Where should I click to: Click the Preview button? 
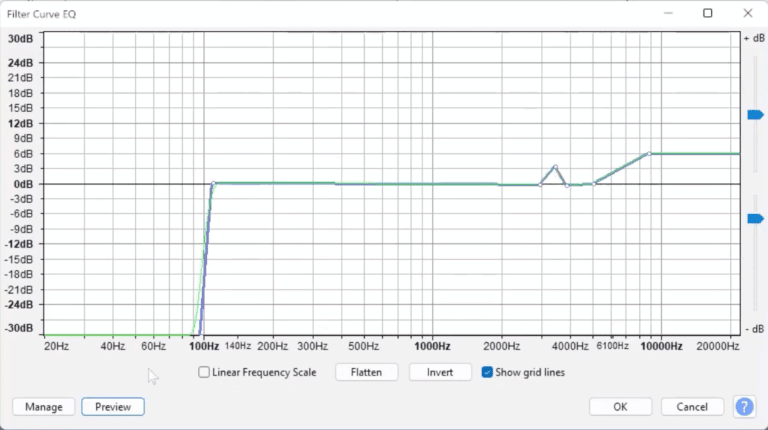(113, 406)
